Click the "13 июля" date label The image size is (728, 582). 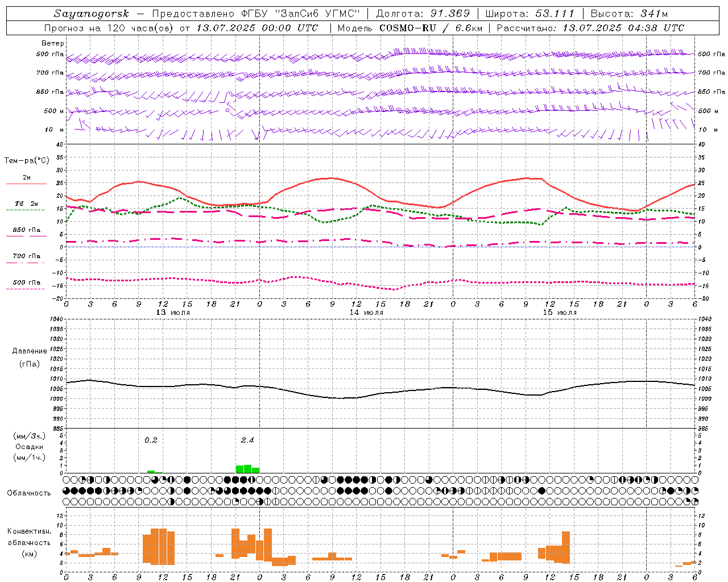coord(173,312)
